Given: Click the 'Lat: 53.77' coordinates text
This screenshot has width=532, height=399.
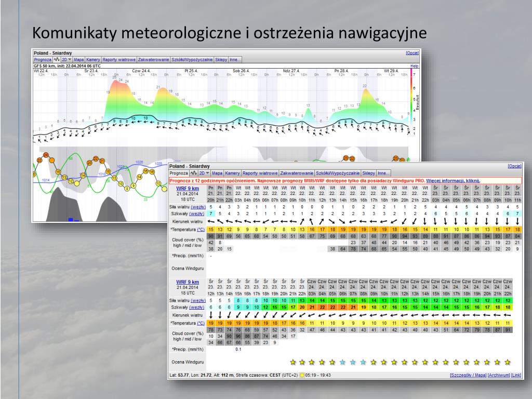Looking at the screenshot, I should tap(180, 375).
